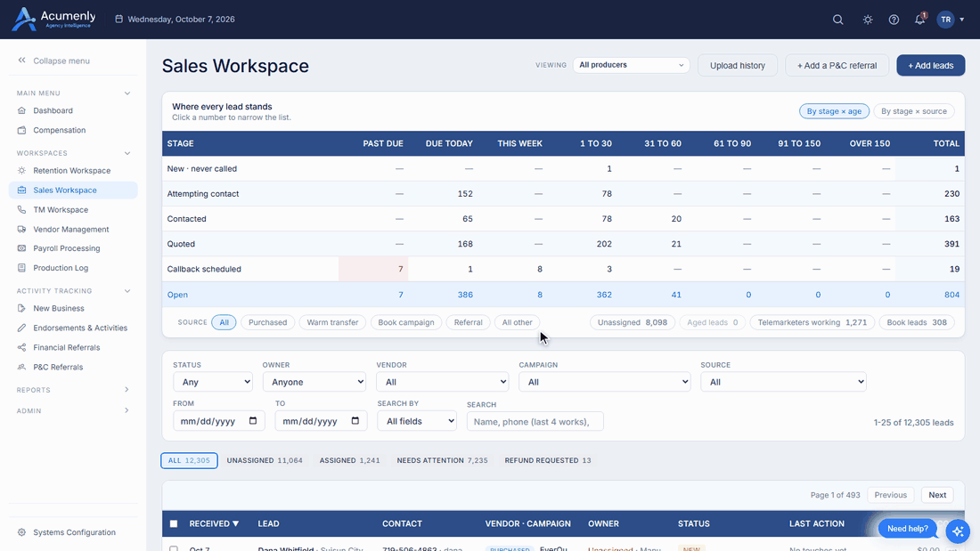Switch view to By stage × source

pos(914,111)
